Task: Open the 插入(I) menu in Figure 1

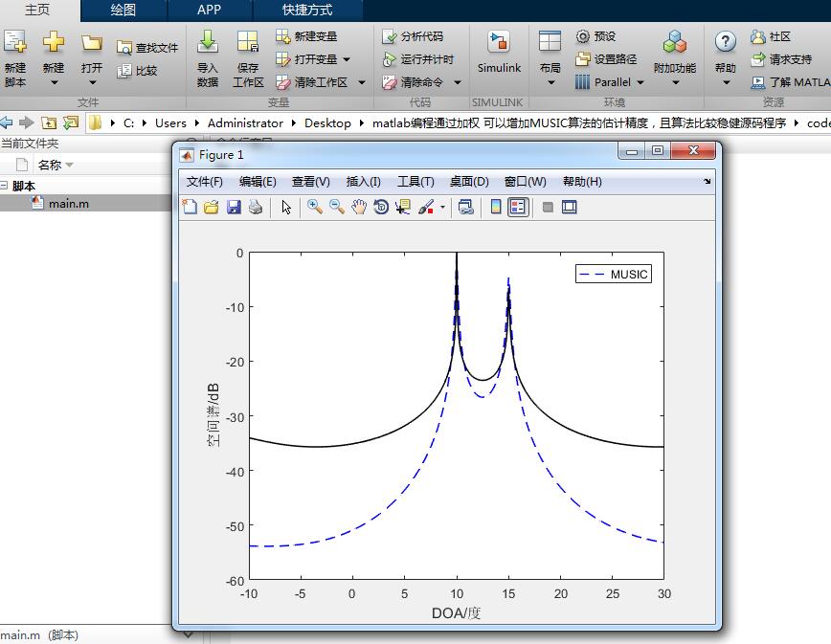Action: [363, 182]
